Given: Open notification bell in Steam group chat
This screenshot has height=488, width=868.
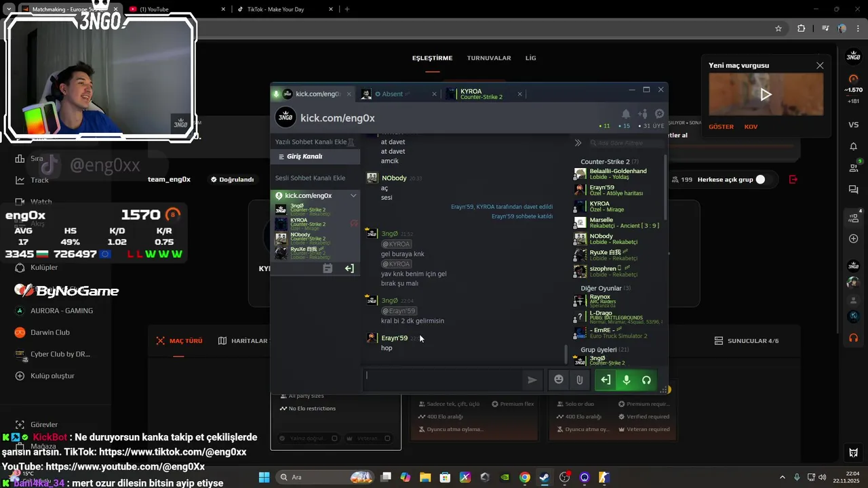Looking at the screenshot, I should click(x=626, y=114).
